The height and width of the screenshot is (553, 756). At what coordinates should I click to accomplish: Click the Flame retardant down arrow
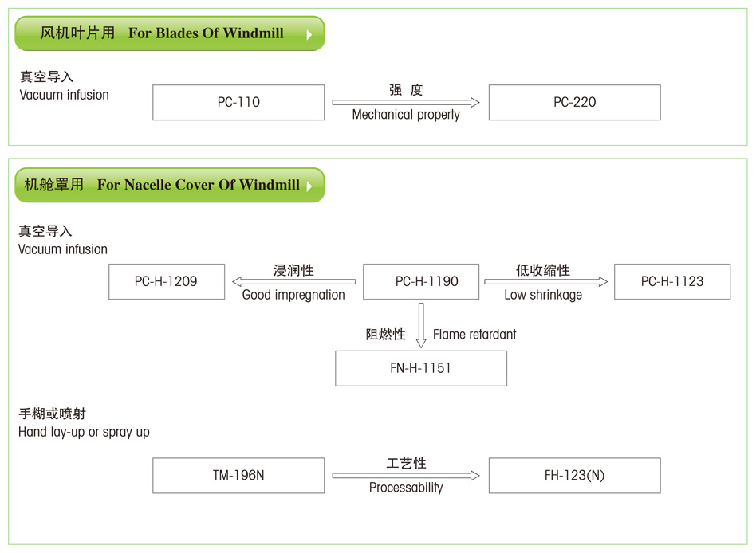point(421,325)
